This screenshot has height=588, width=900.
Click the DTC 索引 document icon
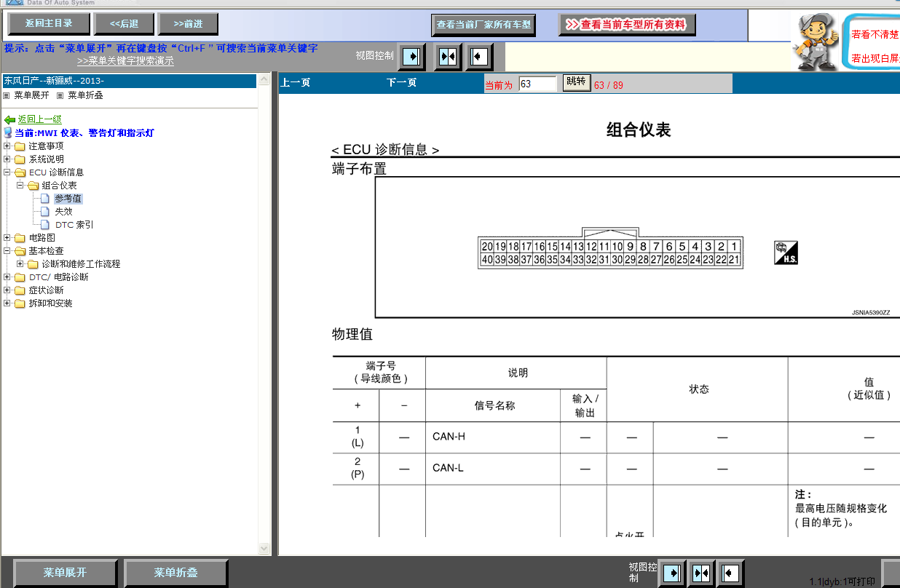point(45,225)
